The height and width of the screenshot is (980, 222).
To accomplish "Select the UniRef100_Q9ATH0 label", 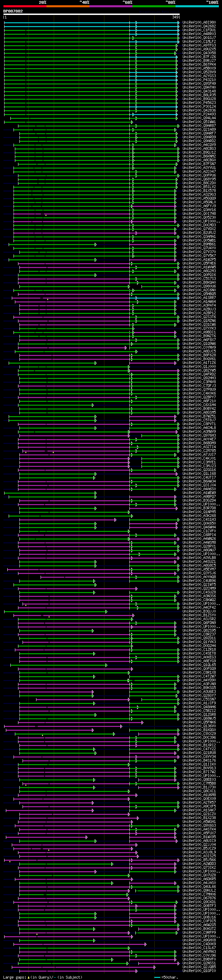I will point(199,87).
